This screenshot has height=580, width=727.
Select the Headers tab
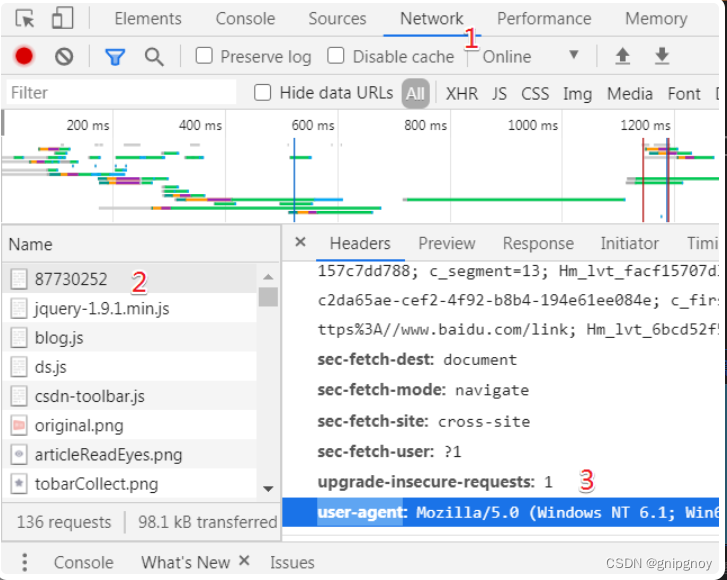(360, 243)
